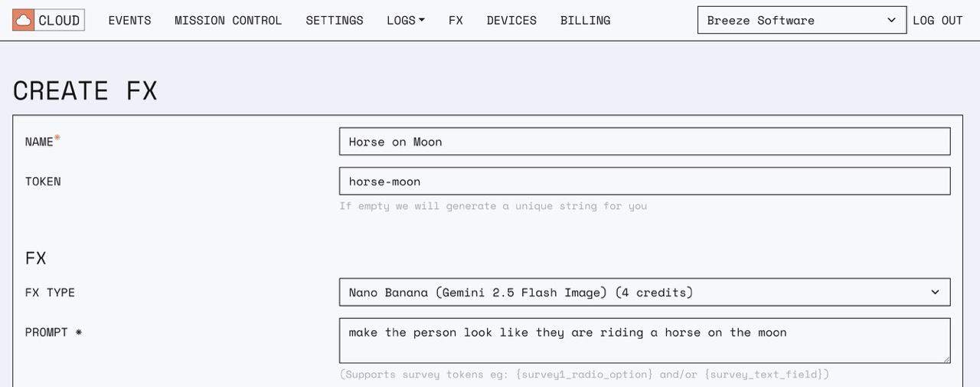This screenshot has width=980, height=387.
Task: Click the orange cloud logo icon
Action: pos(24,20)
